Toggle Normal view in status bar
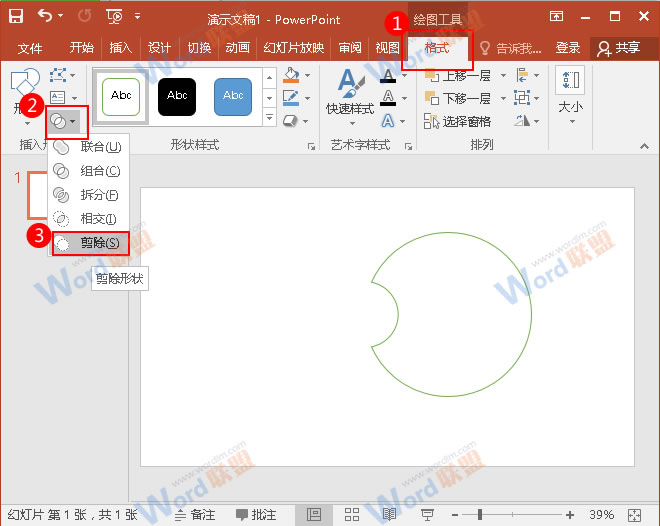Screen dimensions: 660x526 (x=314, y=514)
